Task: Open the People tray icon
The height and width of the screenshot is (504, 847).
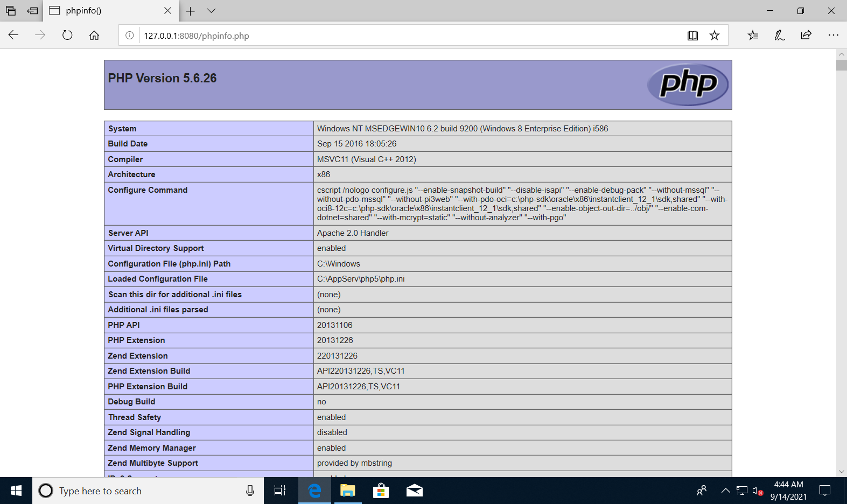Action: (x=701, y=491)
